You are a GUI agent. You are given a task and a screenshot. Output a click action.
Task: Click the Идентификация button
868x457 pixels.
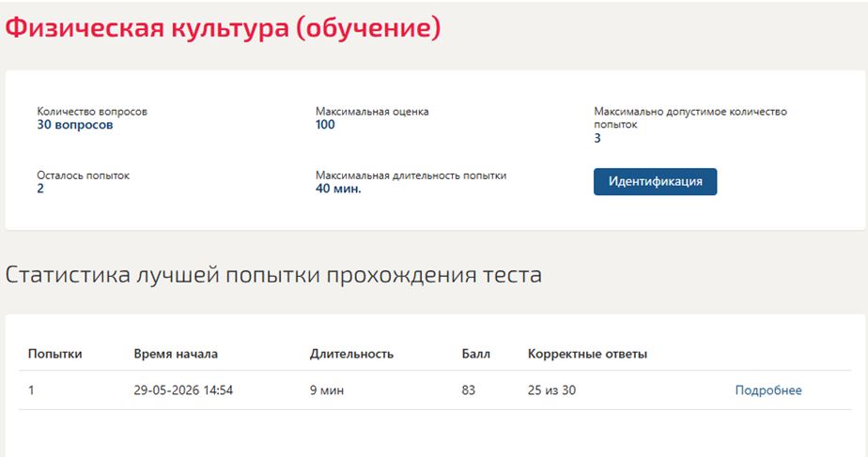(x=655, y=181)
